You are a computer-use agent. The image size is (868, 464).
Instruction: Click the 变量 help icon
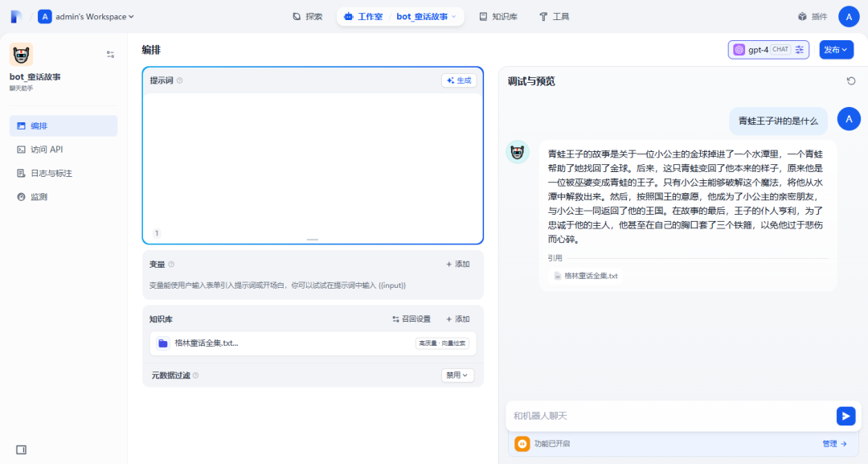coord(171,265)
